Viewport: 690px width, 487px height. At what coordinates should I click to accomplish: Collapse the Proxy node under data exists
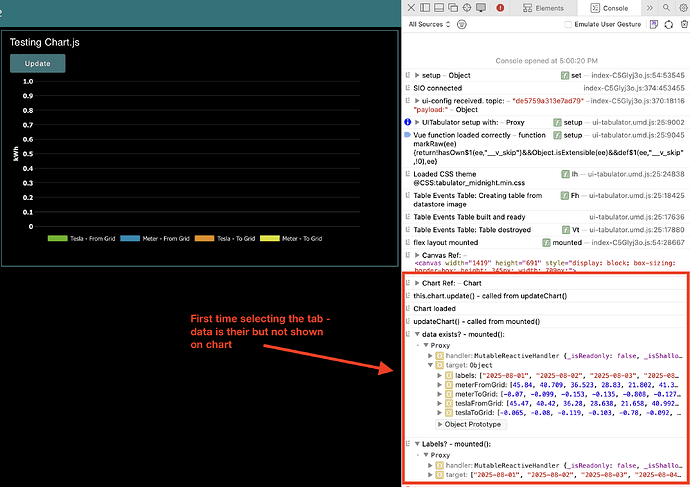point(426,345)
